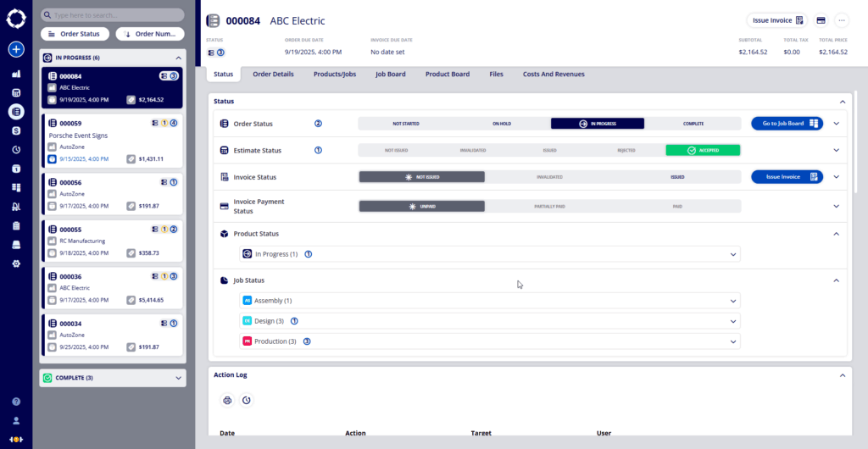
Task: Switch to the Order Details tab
Action: point(273,75)
